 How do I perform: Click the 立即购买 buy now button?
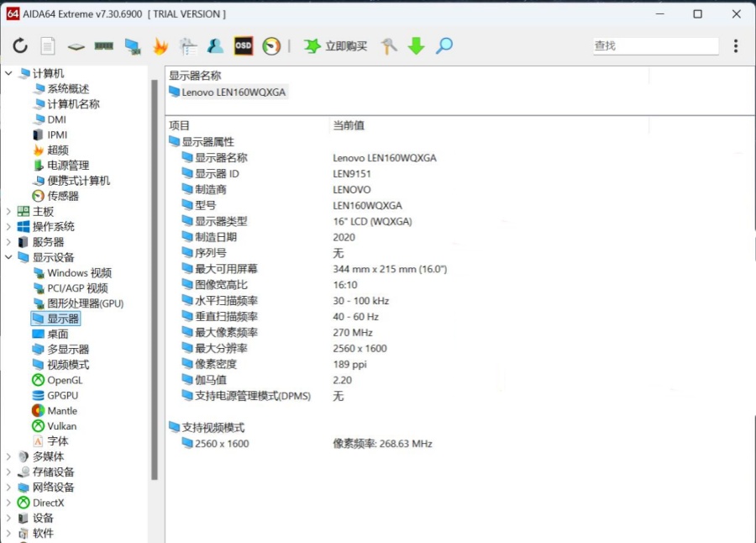coord(335,46)
